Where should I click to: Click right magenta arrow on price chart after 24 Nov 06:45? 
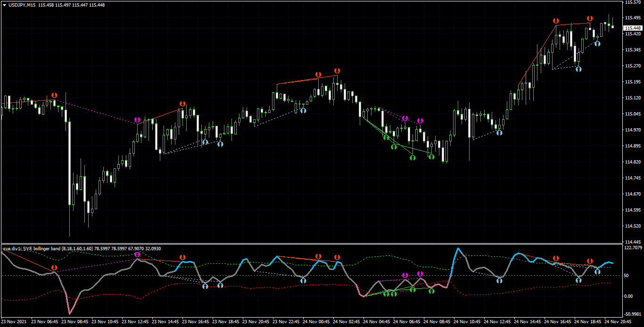coord(420,121)
